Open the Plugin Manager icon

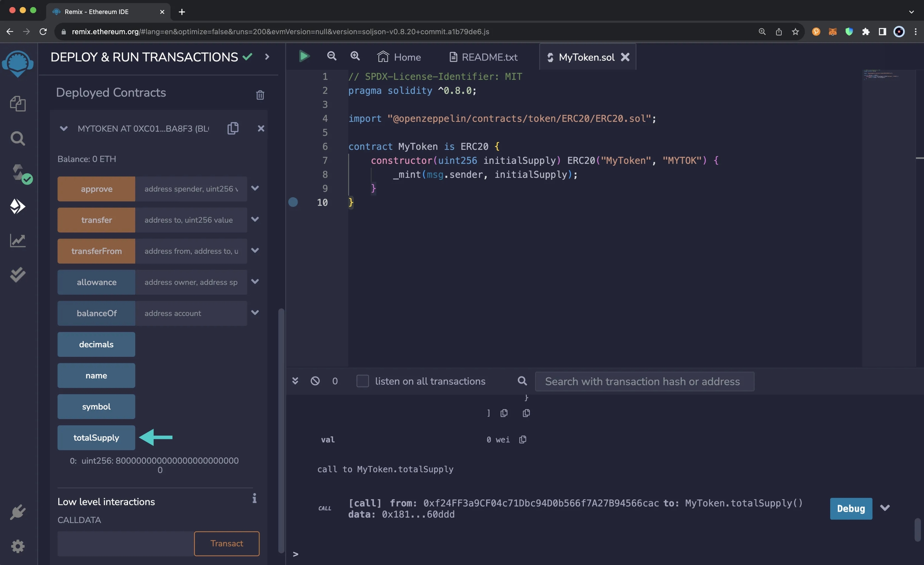pos(18,512)
